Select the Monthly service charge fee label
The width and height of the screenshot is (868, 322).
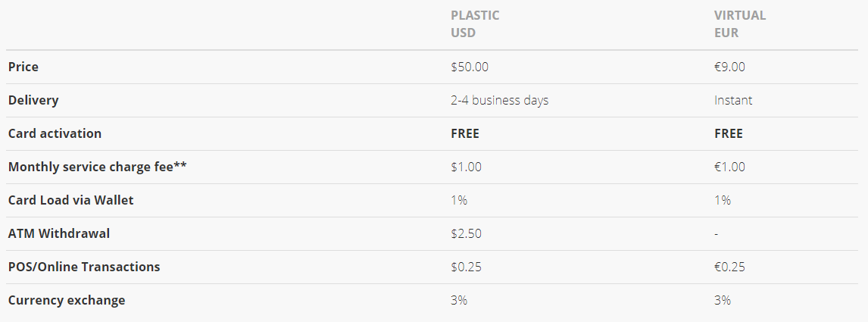(x=98, y=167)
